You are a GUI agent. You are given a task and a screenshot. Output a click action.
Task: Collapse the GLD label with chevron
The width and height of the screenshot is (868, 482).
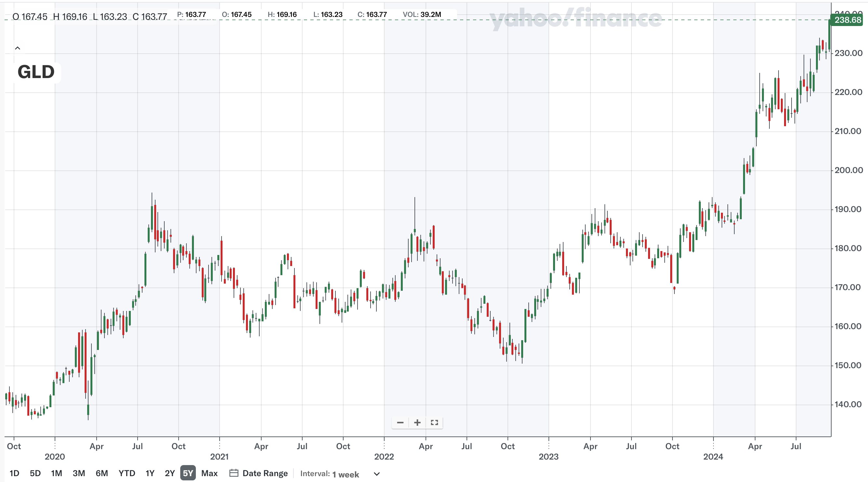pyautogui.click(x=18, y=48)
